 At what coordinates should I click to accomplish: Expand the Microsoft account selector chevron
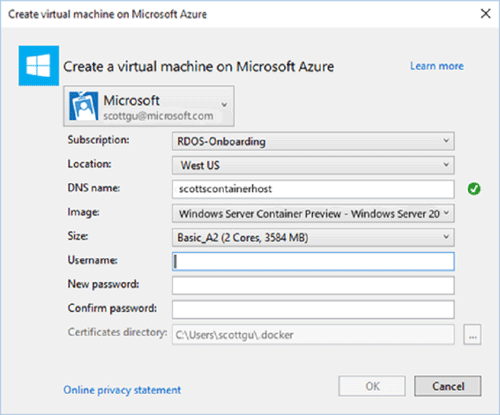pyautogui.click(x=224, y=105)
